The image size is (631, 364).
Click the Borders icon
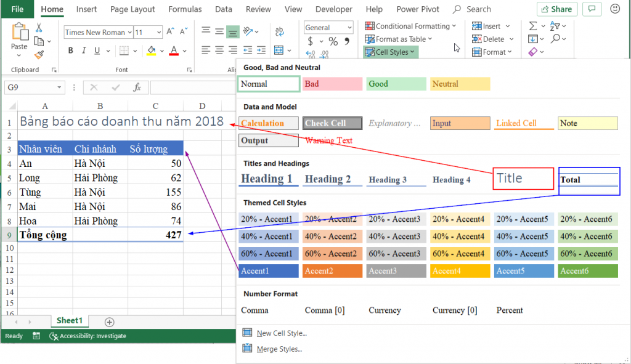(x=124, y=51)
